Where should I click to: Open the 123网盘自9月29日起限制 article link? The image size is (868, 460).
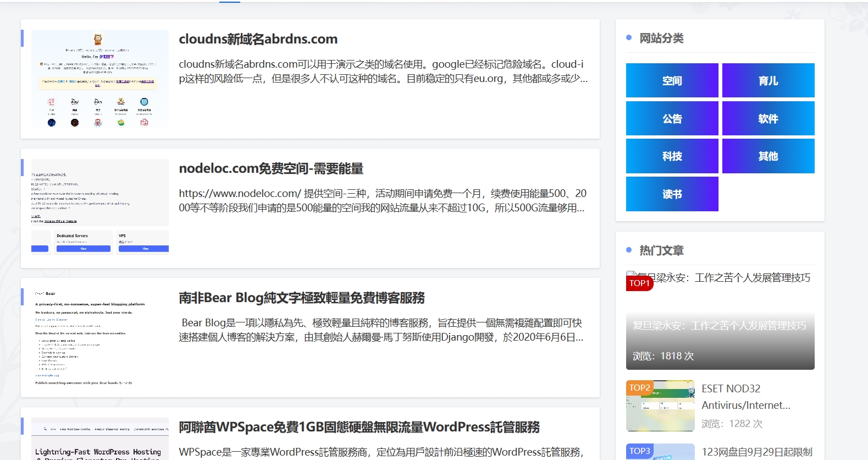pos(757,452)
